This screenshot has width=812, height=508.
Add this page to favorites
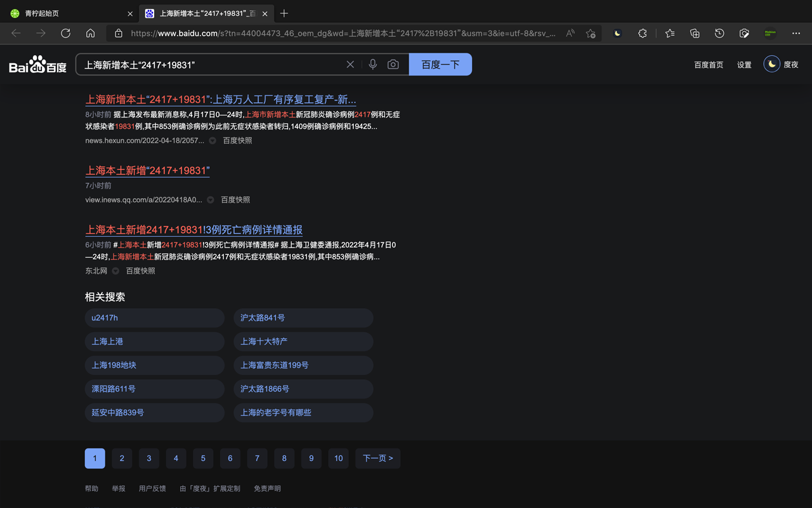(591, 33)
